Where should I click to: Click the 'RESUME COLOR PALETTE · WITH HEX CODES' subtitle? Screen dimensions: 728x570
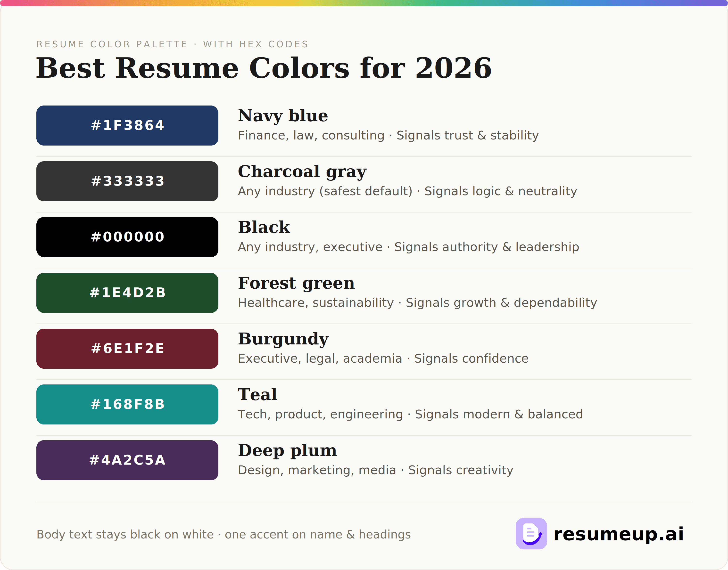point(172,44)
